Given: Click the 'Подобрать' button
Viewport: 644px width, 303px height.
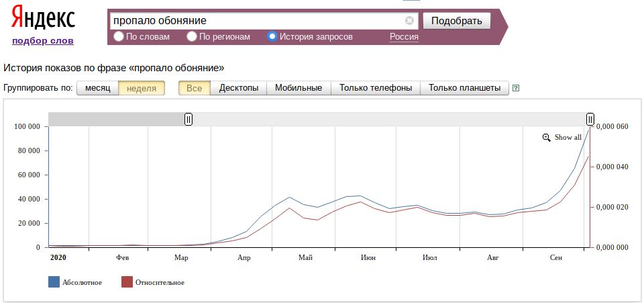Looking at the screenshot, I should tap(457, 21).
